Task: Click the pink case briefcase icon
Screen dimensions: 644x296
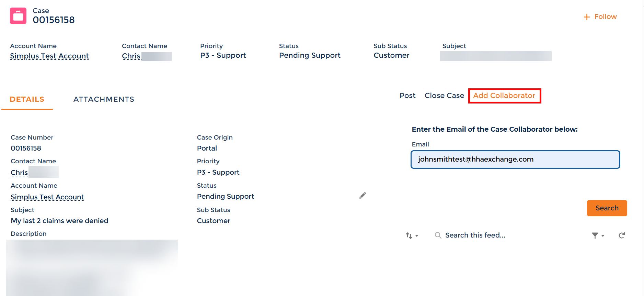Action: (x=18, y=15)
